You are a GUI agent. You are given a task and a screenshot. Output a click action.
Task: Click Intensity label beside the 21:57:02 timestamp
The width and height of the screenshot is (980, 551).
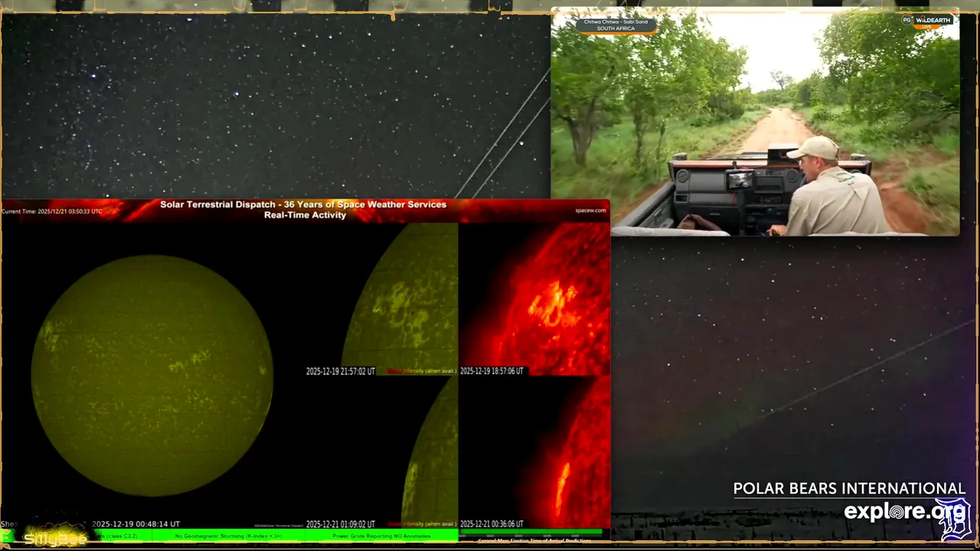[x=421, y=371]
